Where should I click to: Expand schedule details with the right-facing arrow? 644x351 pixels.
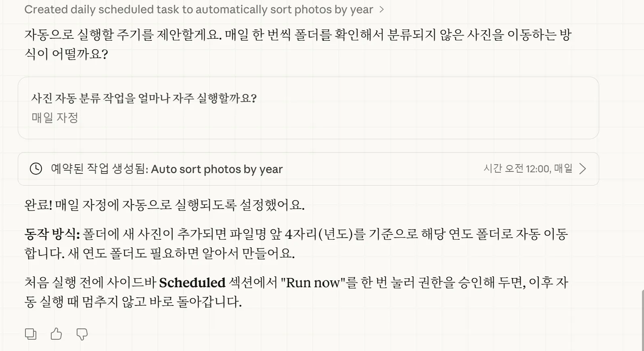tap(583, 169)
